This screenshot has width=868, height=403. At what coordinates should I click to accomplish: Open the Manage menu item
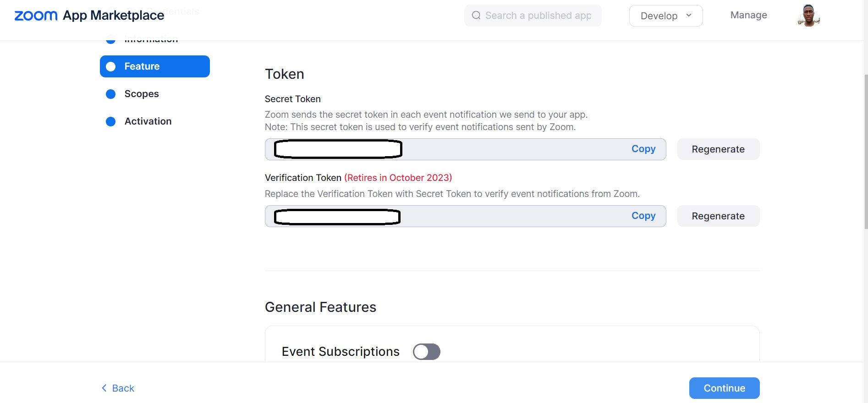748,15
